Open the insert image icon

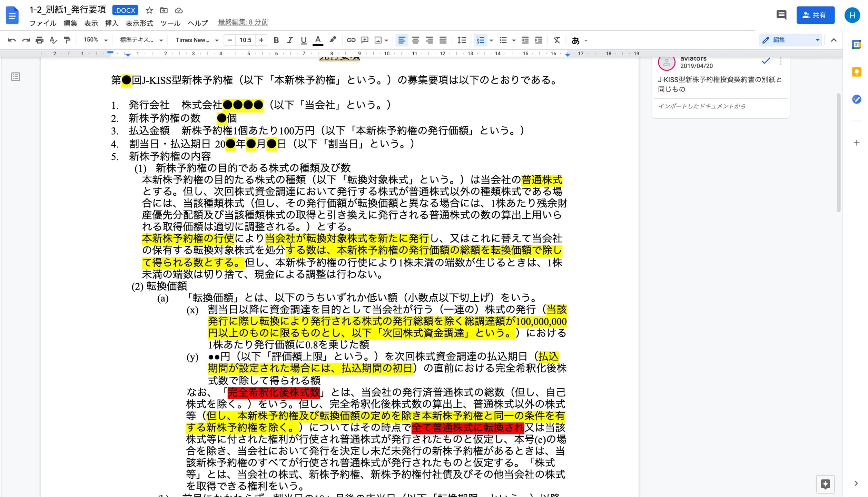pos(378,40)
